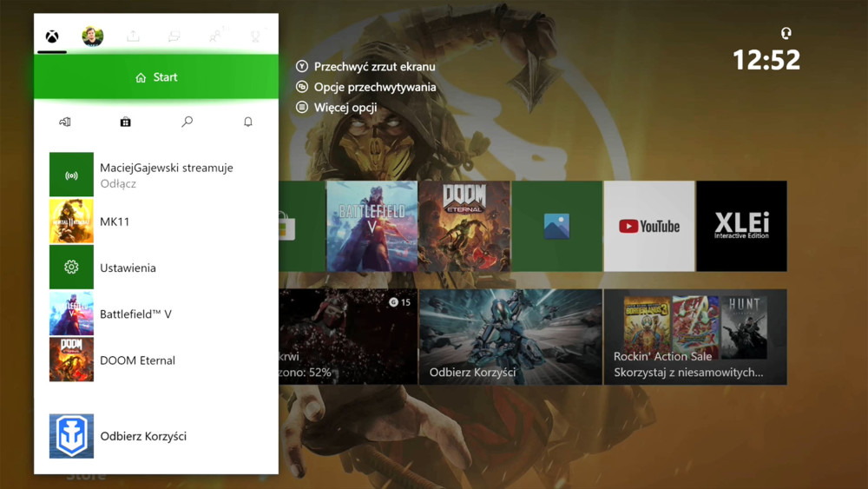Click the Y button glyph icon
Viewport: 868px width, 489px height.
pyautogui.click(x=302, y=67)
